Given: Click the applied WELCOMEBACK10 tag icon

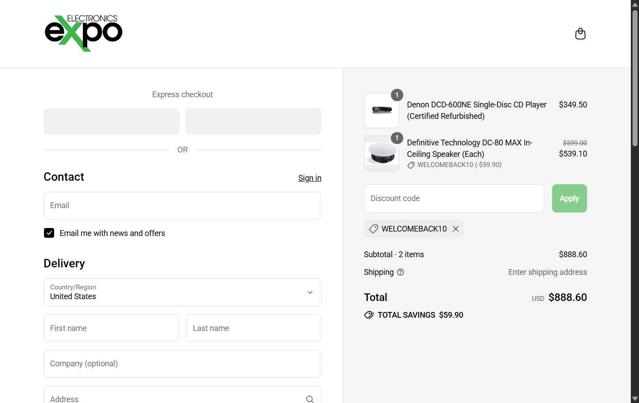Looking at the screenshot, I should click(x=373, y=229).
